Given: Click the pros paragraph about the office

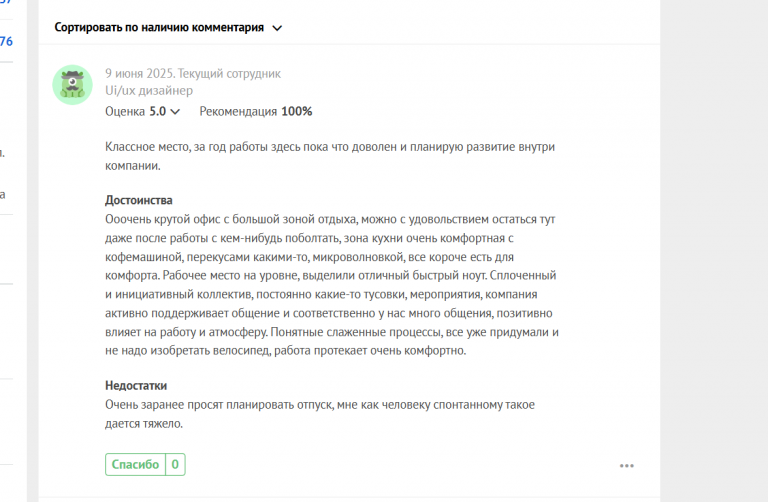Looking at the screenshot, I should point(330,285).
